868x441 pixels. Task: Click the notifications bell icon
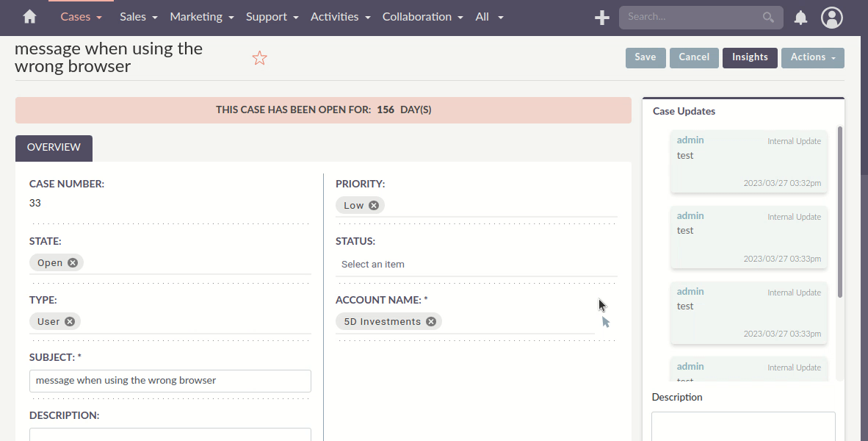800,17
